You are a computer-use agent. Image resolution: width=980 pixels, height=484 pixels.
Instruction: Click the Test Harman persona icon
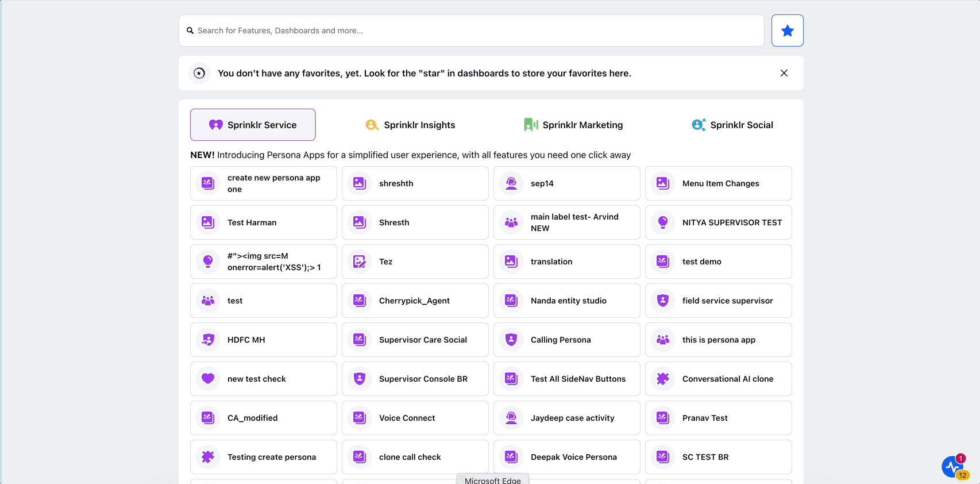pyautogui.click(x=208, y=222)
